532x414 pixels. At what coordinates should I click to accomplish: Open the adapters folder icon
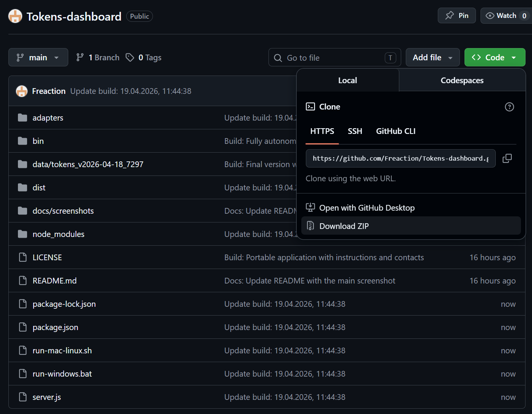tap(22, 118)
